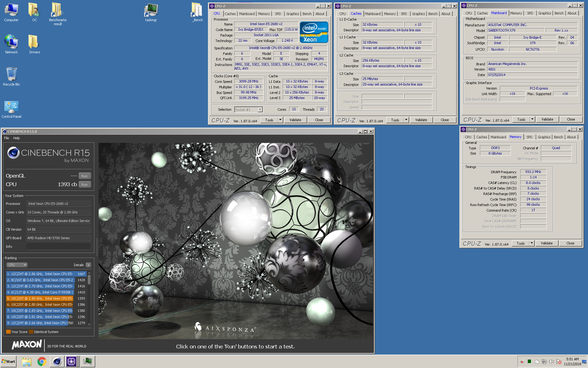Viewport: 588px width, 368px height.
Task: Open Details arrow in Ranking panel
Action: (89, 265)
